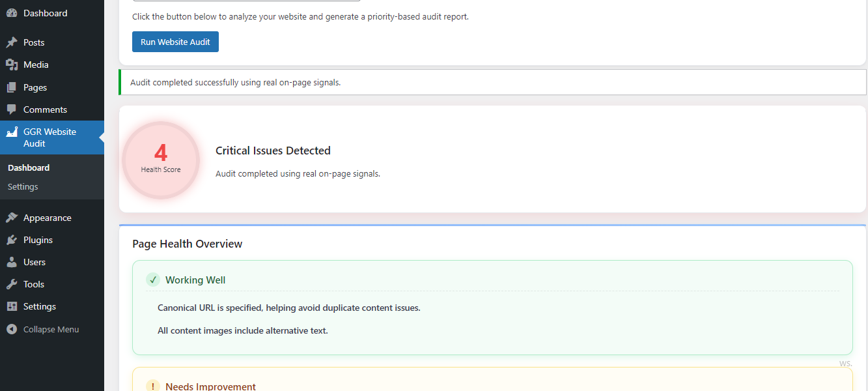Screen dimensions: 868x391
Task: Click the text input field at the top
Action: click(246, 1)
